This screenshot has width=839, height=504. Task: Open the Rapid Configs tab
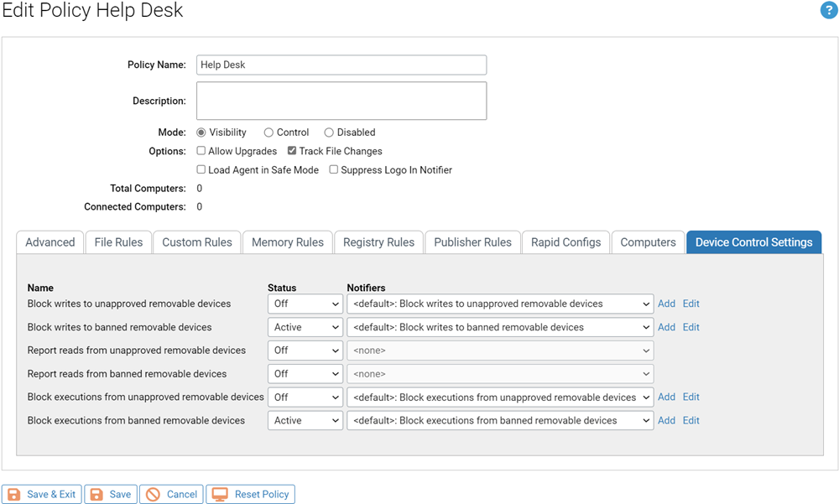click(565, 242)
